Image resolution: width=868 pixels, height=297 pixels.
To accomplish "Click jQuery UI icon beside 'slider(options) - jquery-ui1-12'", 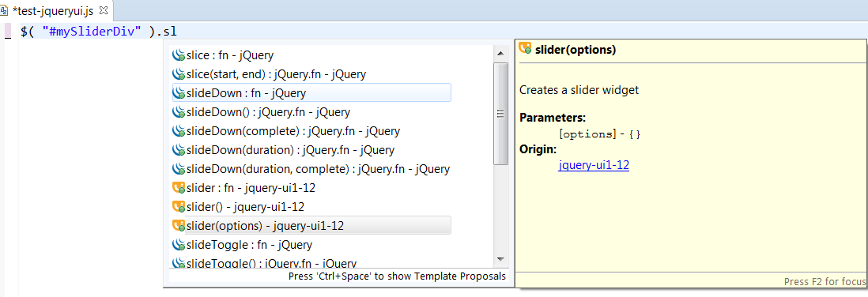I will click(x=178, y=226).
